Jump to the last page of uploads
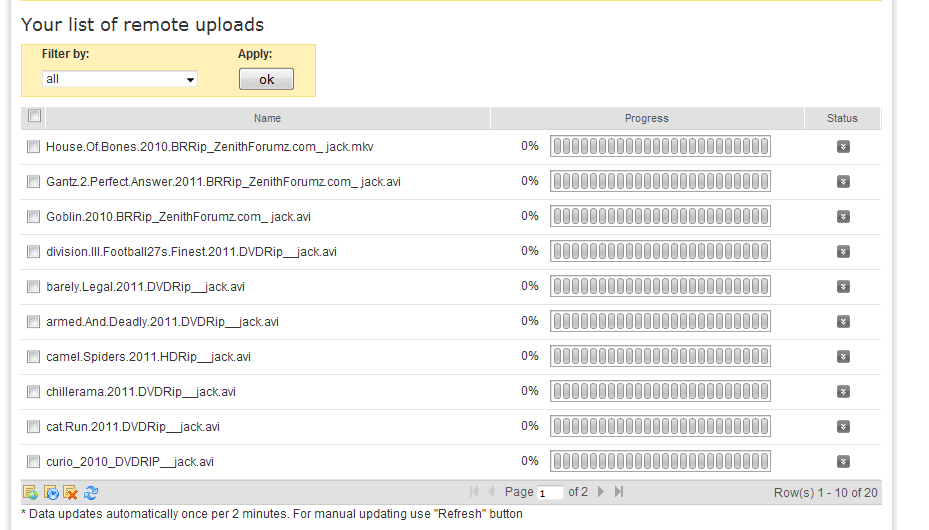 click(619, 492)
